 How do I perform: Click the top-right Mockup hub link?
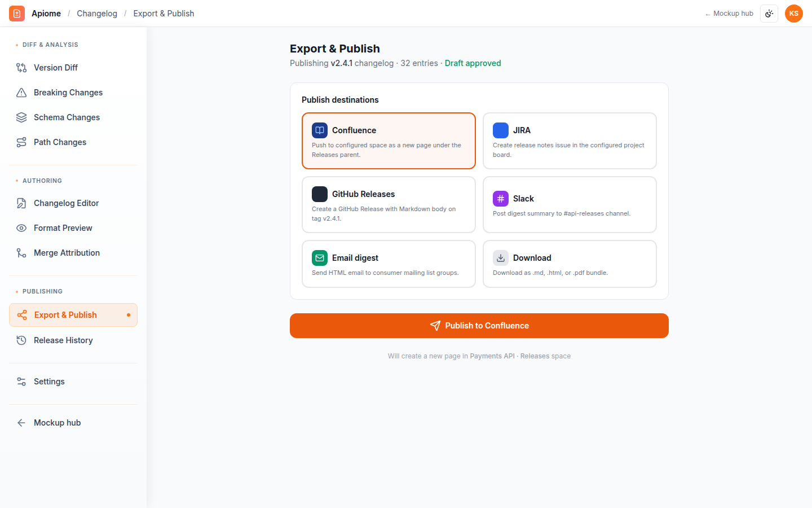pos(729,14)
